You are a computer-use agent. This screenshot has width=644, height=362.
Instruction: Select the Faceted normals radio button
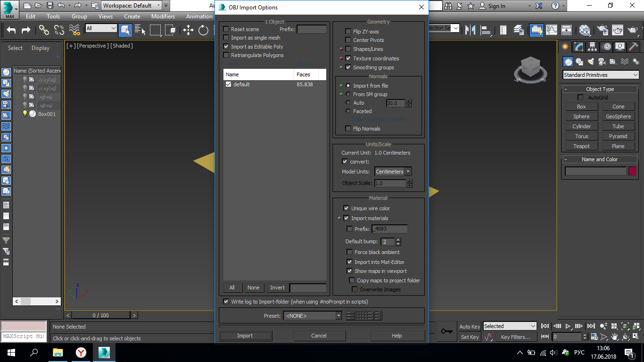click(x=348, y=111)
